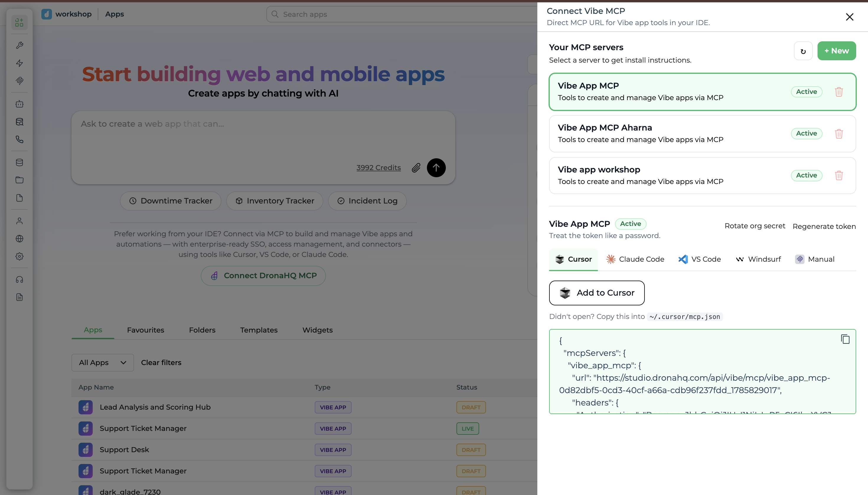
Task: Click the + New server button
Action: click(x=836, y=51)
